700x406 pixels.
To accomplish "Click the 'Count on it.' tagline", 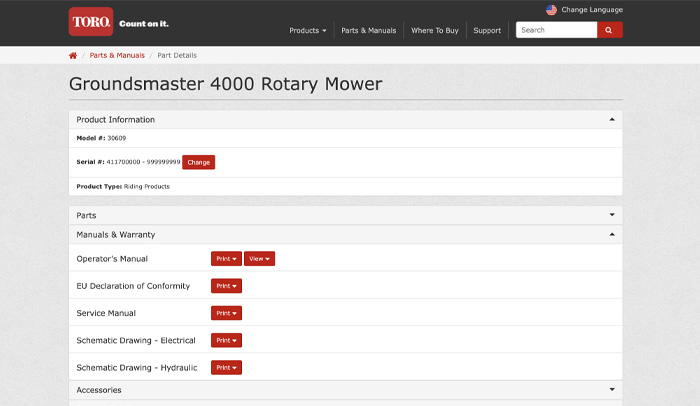I will coord(144,24).
